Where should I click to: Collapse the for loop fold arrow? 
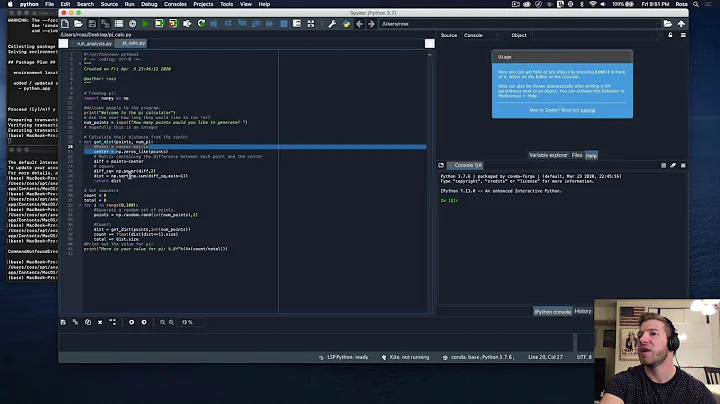click(80, 205)
